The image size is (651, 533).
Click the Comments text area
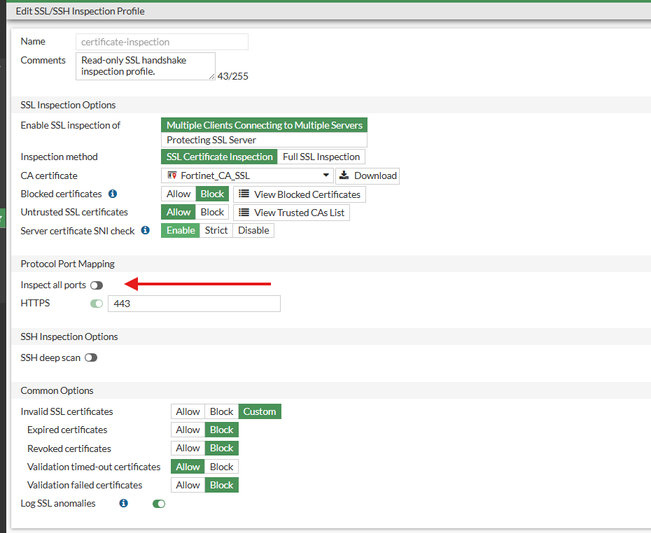click(x=145, y=66)
